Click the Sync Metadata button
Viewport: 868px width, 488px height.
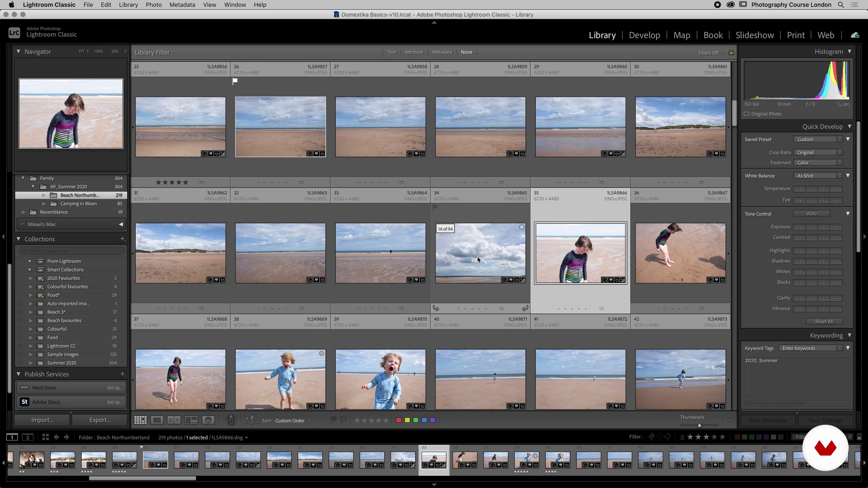pyautogui.click(x=768, y=420)
